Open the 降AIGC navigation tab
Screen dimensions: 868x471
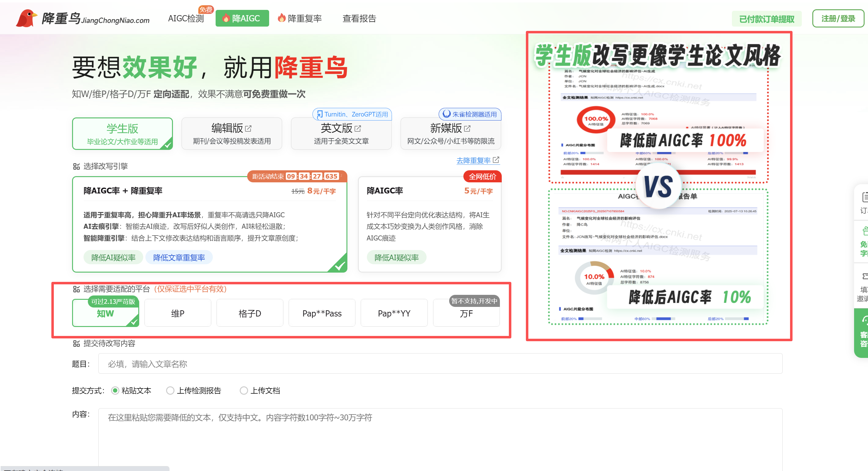click(x=242, y=18)
